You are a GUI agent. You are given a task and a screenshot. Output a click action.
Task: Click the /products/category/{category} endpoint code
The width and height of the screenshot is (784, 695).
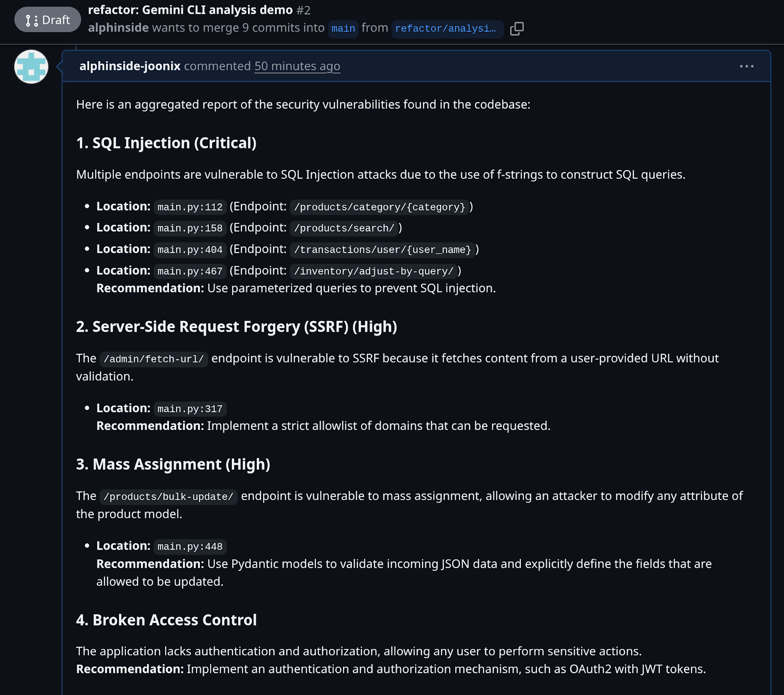tap(379, 207)
